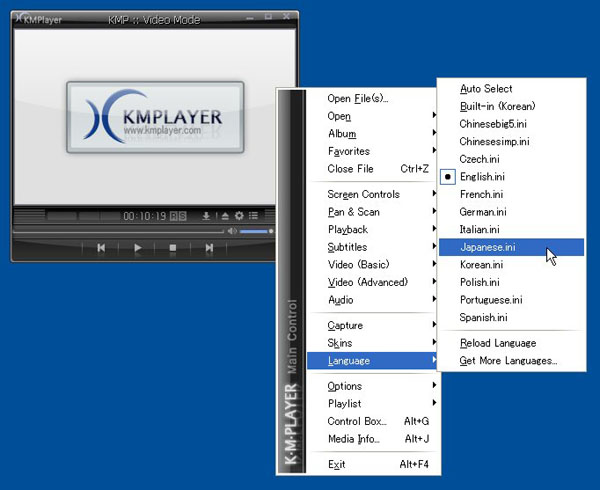The width and height of the screenshot is (600, 490).
Task: Expand the Favorites submenu
Action: 374,151
